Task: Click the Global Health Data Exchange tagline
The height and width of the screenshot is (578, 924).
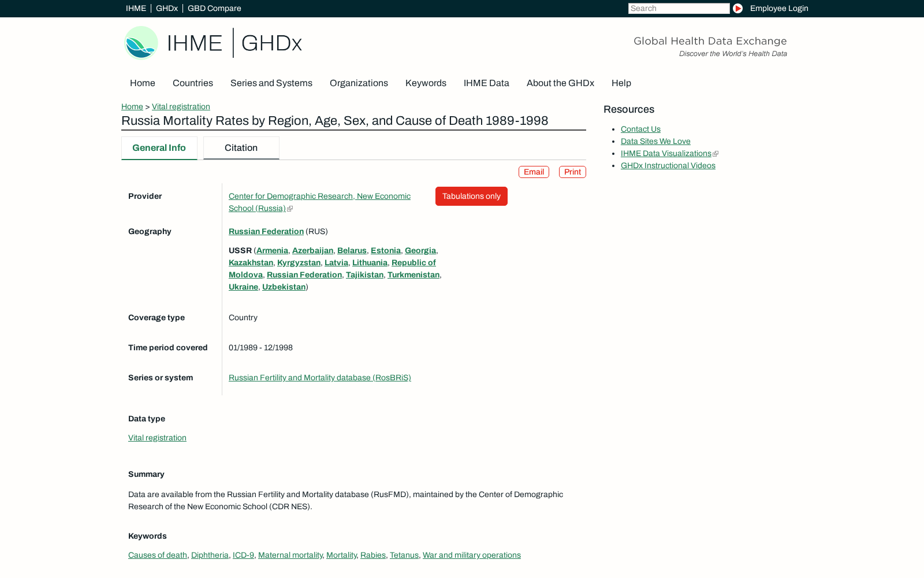Action: click(710, 41)
